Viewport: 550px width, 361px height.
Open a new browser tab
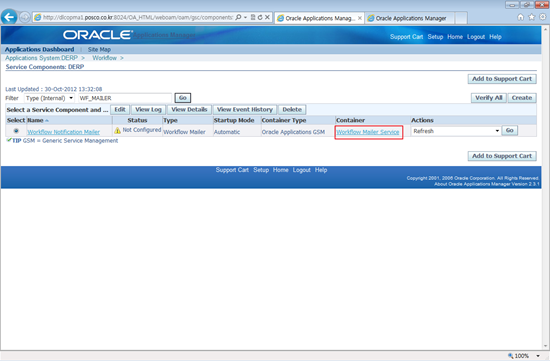click(x=461, y=18)
